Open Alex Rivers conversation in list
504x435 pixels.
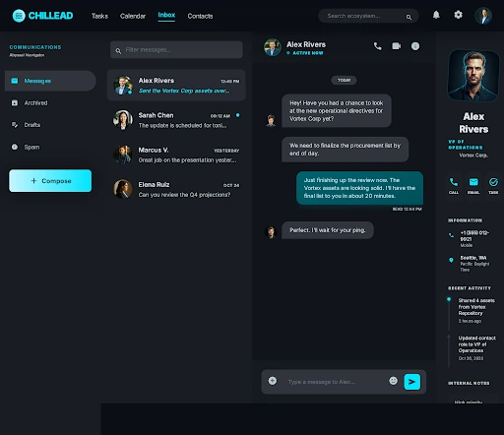coord(176,85)
